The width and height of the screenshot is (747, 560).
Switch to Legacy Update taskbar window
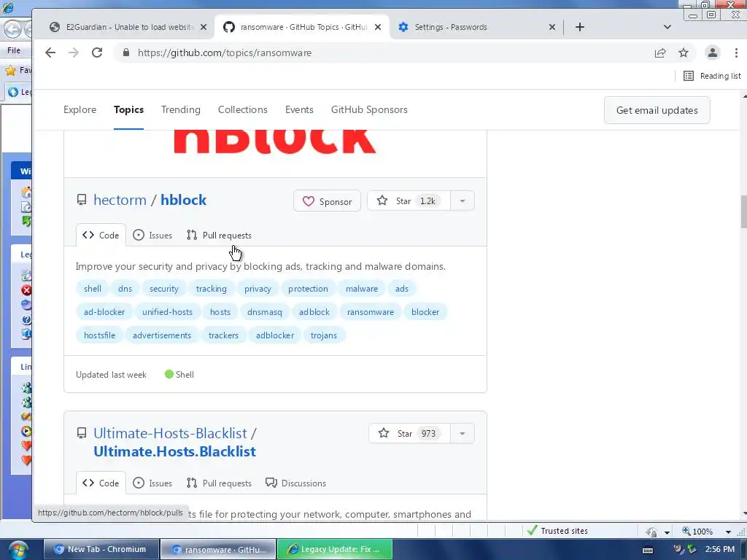[334, 549]
